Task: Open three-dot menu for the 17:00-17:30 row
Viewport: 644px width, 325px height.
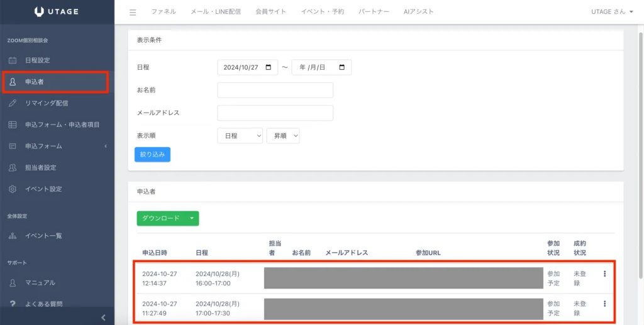Action: pyautogui.click(x=604, y=304)
